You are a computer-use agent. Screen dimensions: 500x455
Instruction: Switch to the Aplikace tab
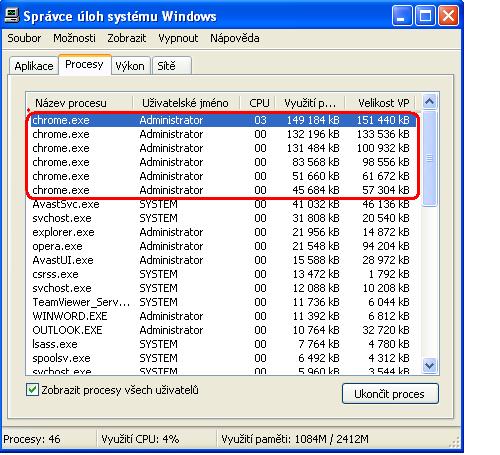(x=34, y=66)
